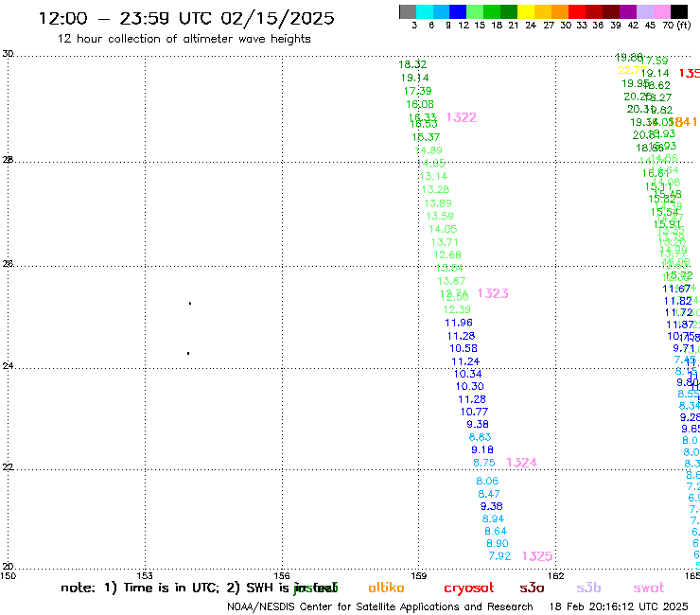Screen dimensions: 700x615
Task: Click the wave height value 12.39
Action: pyautogui.click(x=457, y=309)
